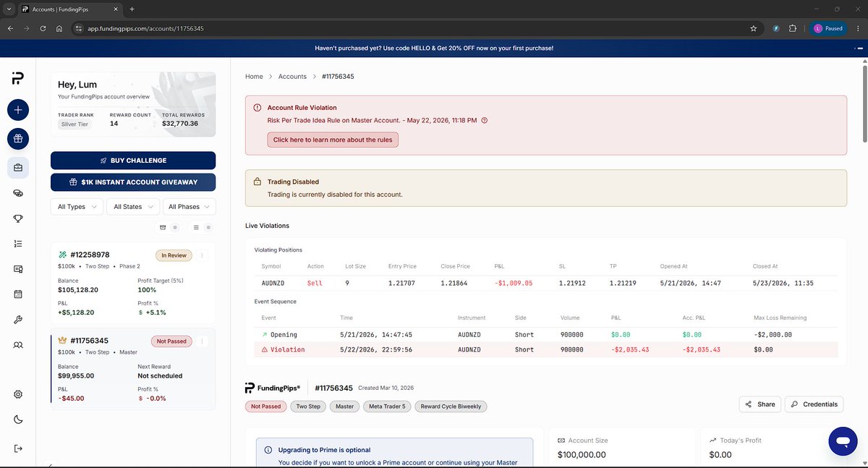This screenshot has height=468, width=868.
Task: Open the browser three-dot menu
Action: click(x=858, y=28)
